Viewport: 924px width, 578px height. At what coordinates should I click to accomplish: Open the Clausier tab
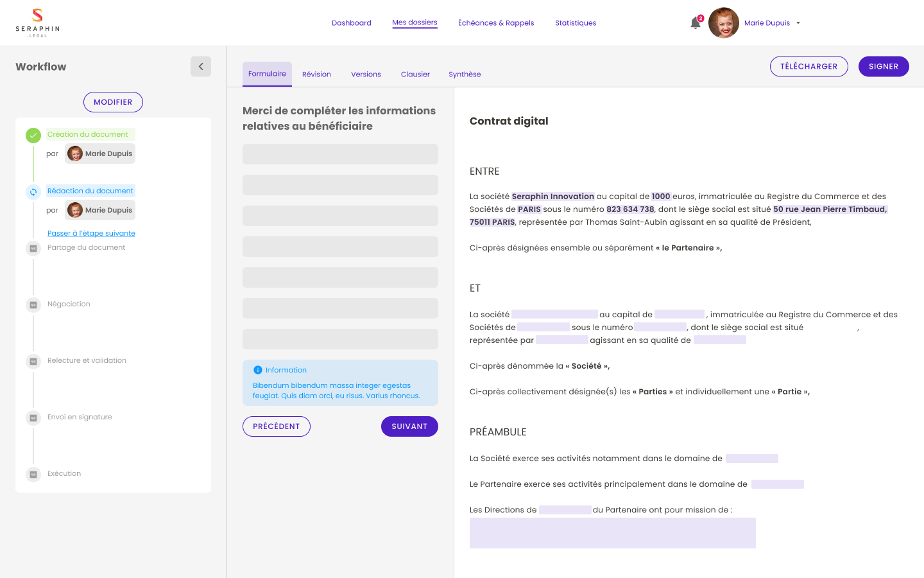click(x=415, y=74)
